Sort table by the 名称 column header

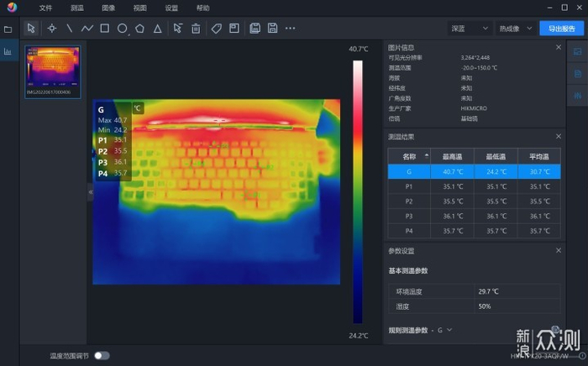[x=409, y=157]
